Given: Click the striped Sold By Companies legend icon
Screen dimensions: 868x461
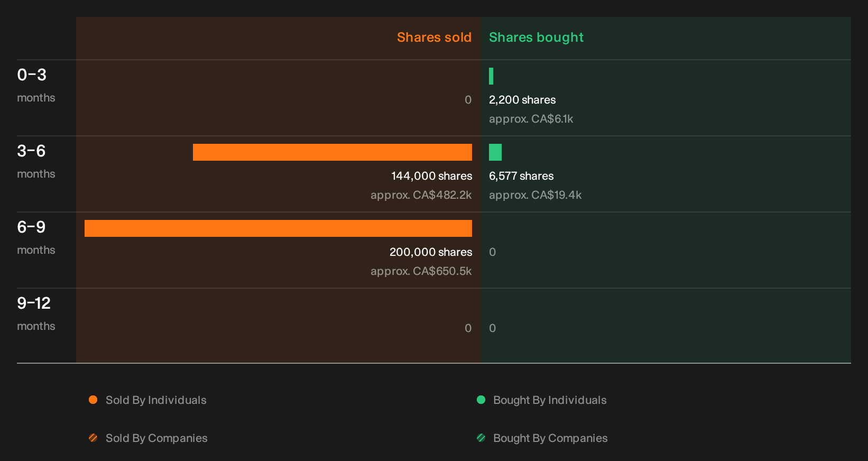Looking at the screenshot, I should 93,438.
